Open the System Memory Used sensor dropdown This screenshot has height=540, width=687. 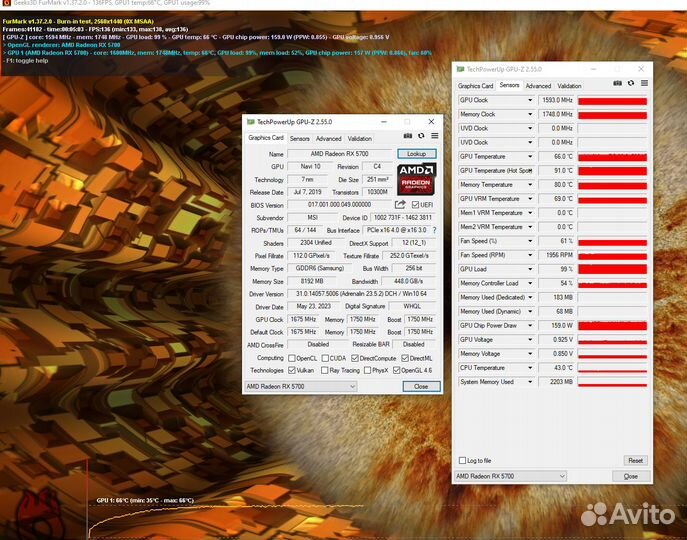coord(530,382)
